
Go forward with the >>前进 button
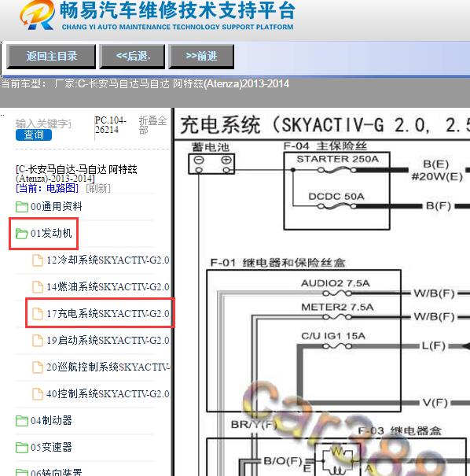(201, 56)
